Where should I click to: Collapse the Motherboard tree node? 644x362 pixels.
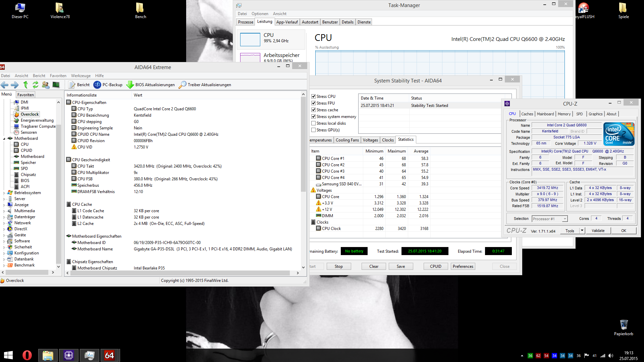click(x=4, y=139)
